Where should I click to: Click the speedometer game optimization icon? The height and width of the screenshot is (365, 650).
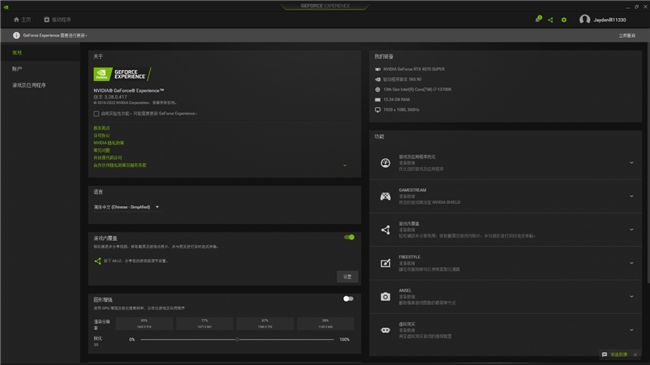tap(386, 163)
